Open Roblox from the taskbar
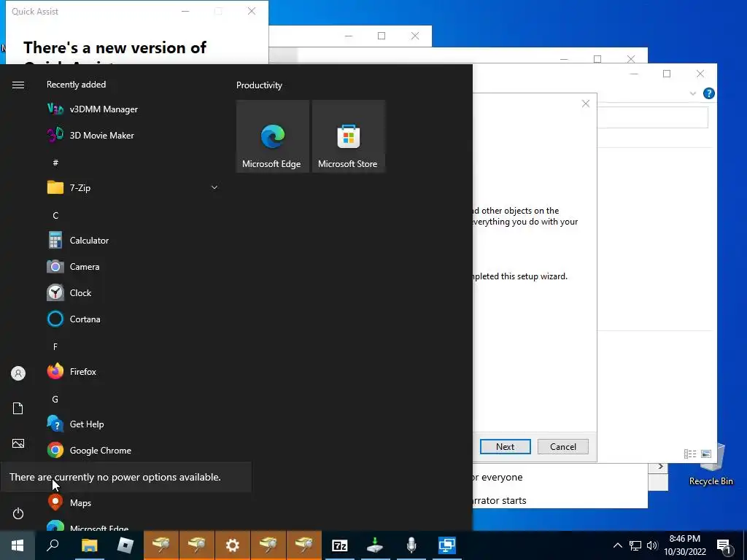This screenshot has height=560, width=747. pos(125,545)
